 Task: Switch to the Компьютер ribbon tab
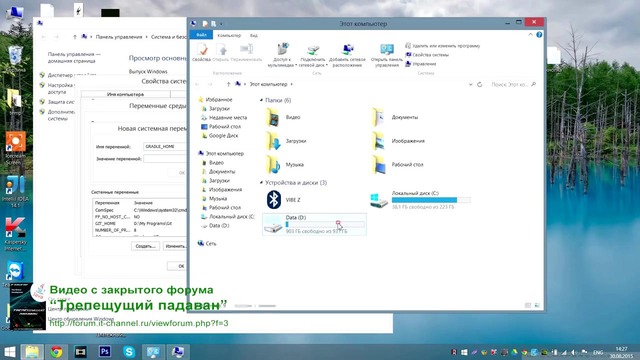pyautogui.click(x=229, y=36)
